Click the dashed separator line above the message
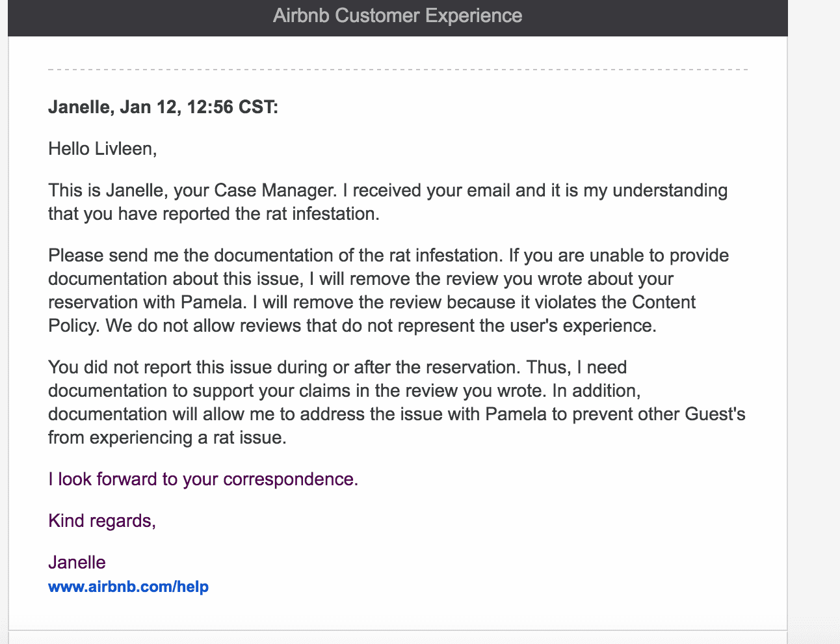This screenshot has width=840, height=644. (398, 69)
